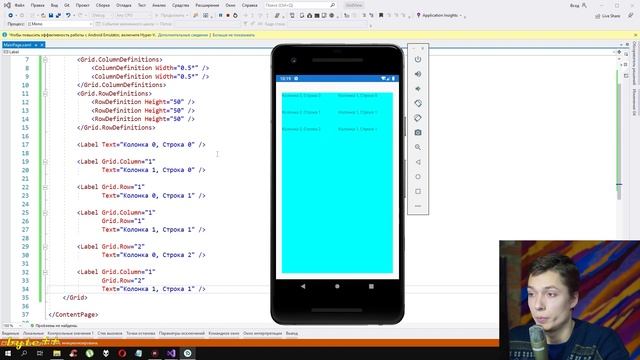
Task: Close the MainPage.xaml tab
Action: click(42, 44)
